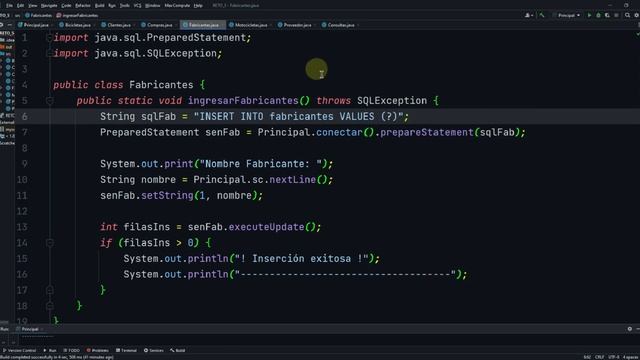Open Run panel settings gear icon
Image resolution: width=640 pixels, height=360 pixels.
629,329
